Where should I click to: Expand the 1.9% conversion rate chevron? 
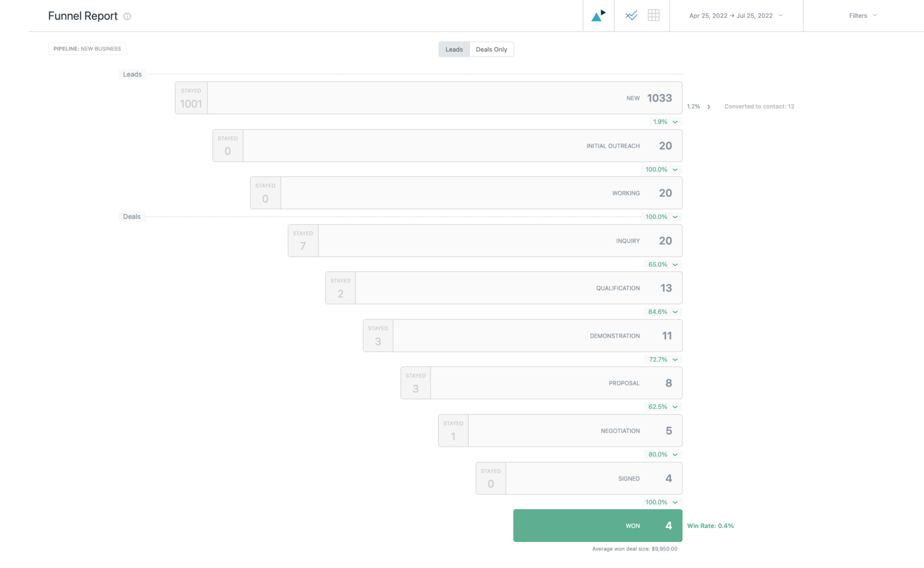coord(675,122)
